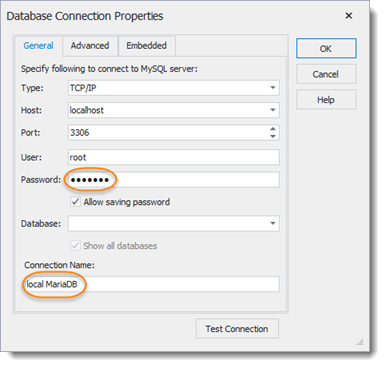This screenshot has width=385, height=367.
Task: Confirm settings with the OK button
Action: [x=326, y=49]
